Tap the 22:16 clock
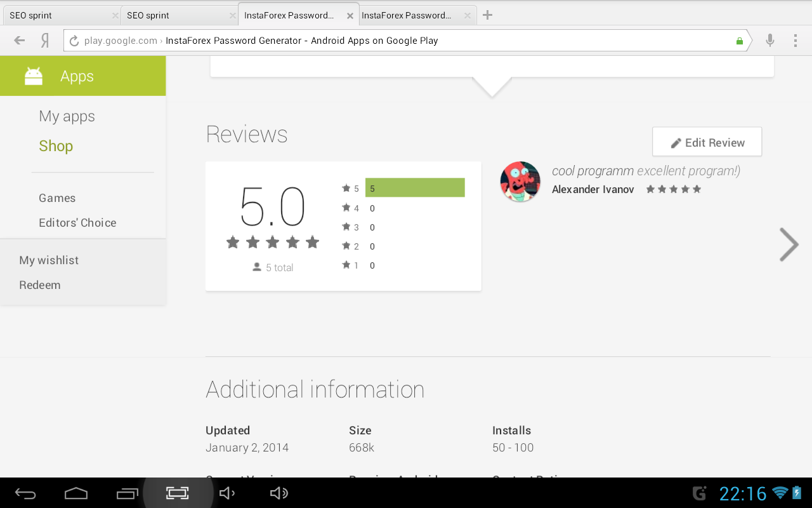Viewport: 812px width, 508px height. (743, 493)
